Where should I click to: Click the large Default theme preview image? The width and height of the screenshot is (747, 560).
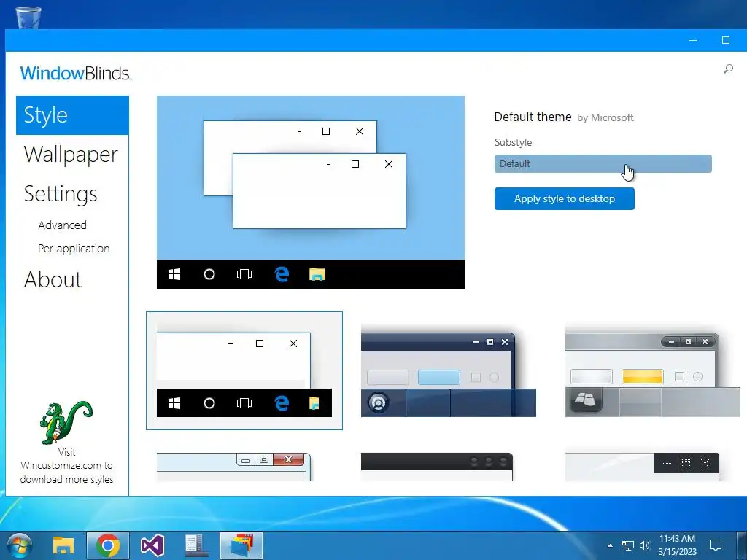click(311, 192)
